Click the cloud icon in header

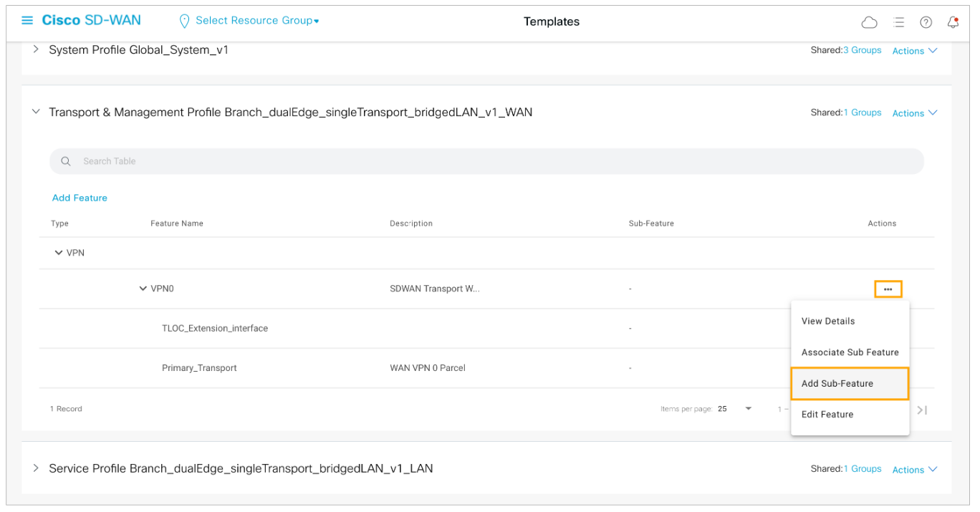869,22
